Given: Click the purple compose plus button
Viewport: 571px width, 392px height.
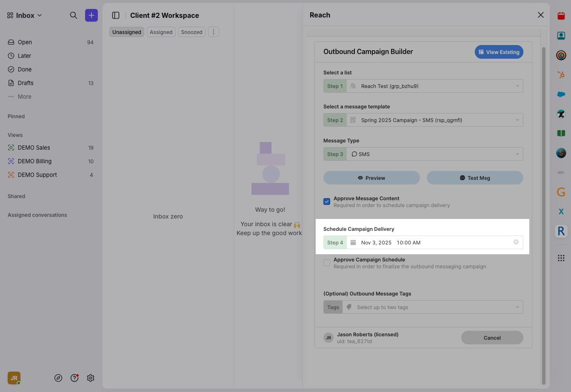Looking at the screenshot, I should tap(91, 15).
